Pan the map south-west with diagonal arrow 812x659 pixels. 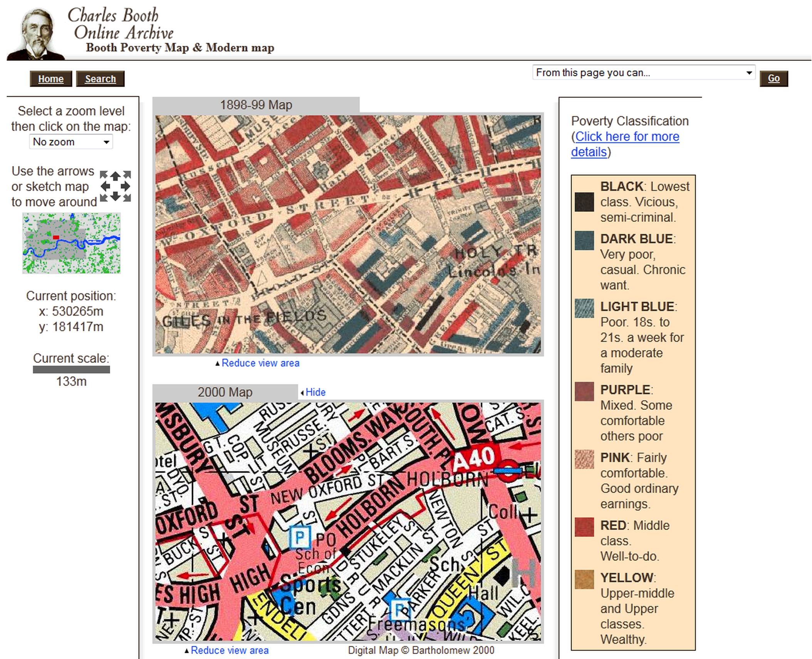click(104, 198)
